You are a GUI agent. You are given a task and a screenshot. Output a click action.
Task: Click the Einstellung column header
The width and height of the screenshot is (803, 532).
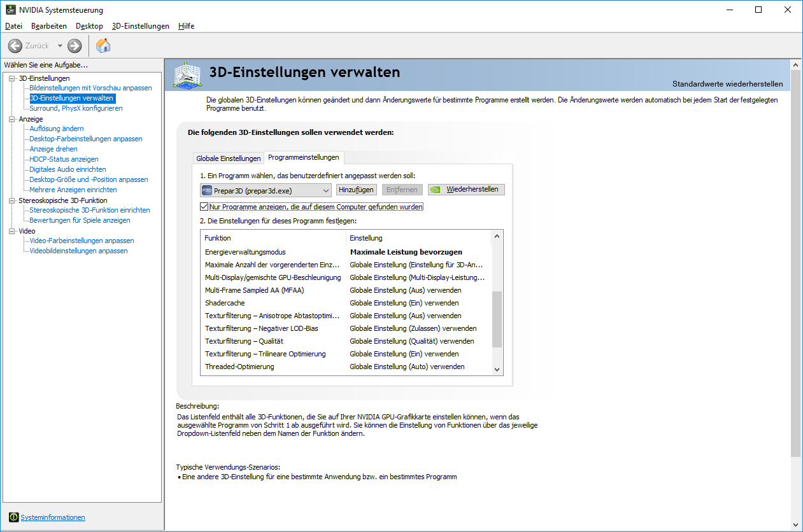[418, 238]
